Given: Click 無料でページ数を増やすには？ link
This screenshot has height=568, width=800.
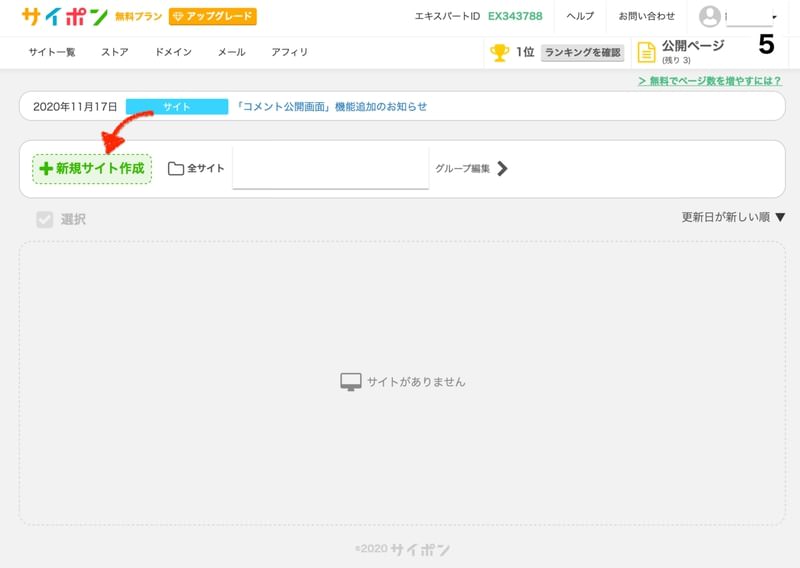Looking at the screenshot, I should pos(710,81).
